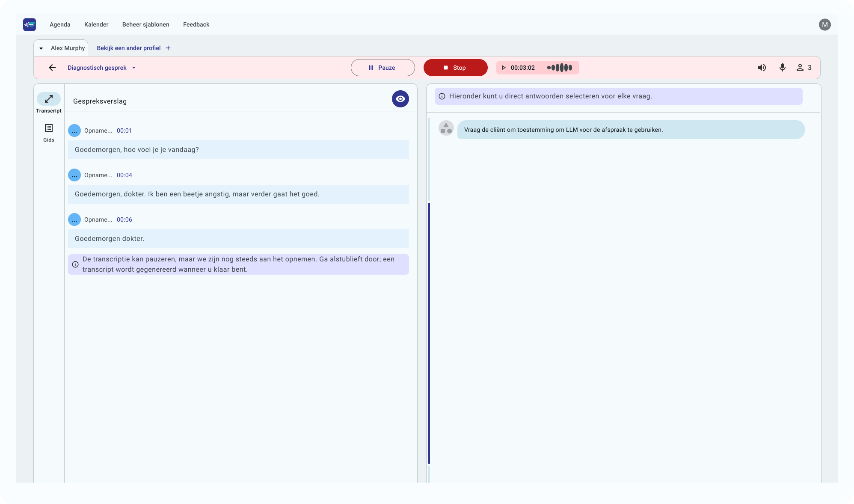Viewport: 854px width, 504px height.
Task: Select the microphone icon
Action: tap(783, 68)
